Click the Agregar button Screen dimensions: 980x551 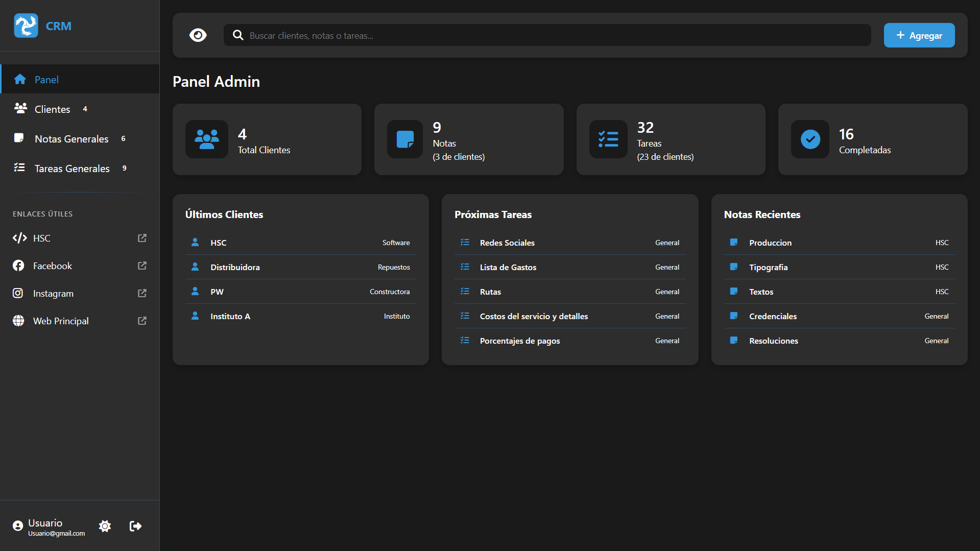pos(919,35)
